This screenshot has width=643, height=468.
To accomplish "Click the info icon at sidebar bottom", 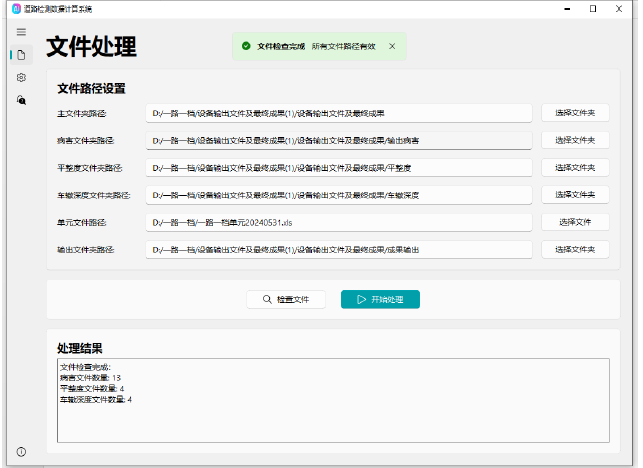I will pos(21,452).
